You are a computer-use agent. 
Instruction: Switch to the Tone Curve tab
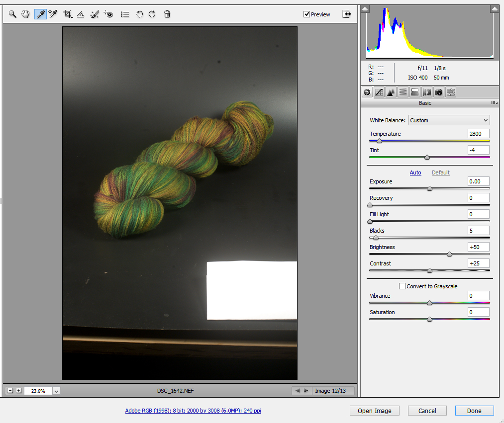[x=379, y=92]
